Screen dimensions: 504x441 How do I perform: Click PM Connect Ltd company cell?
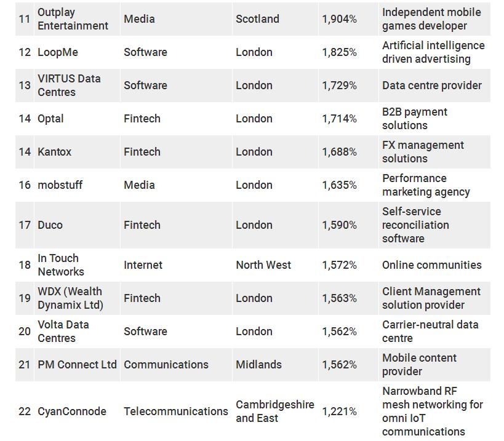click(x=77, y=365)
